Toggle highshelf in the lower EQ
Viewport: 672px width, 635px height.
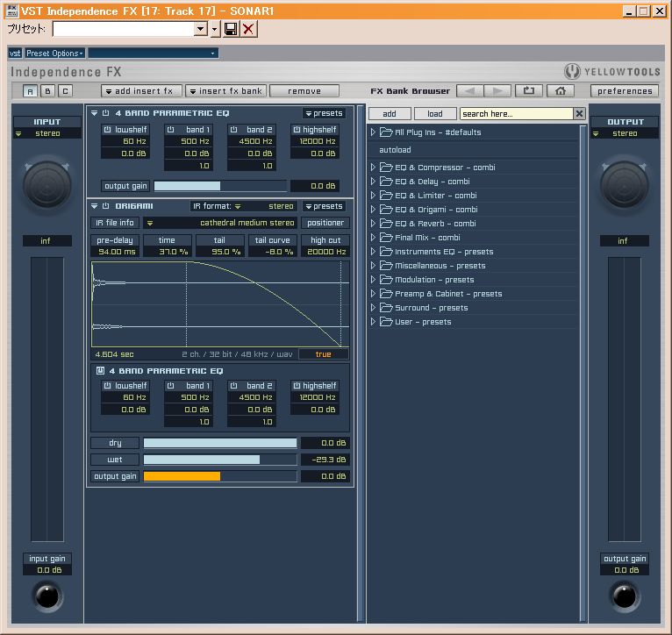(297, 386)
